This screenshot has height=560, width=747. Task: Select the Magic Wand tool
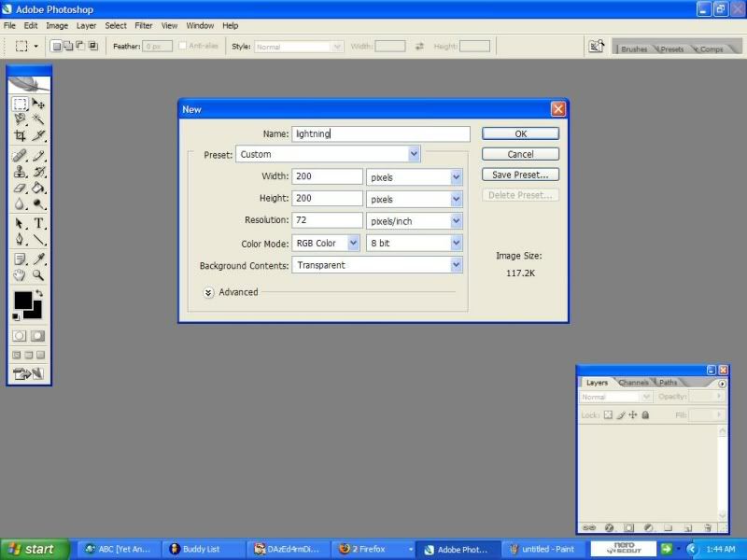(x=38, y=119)
